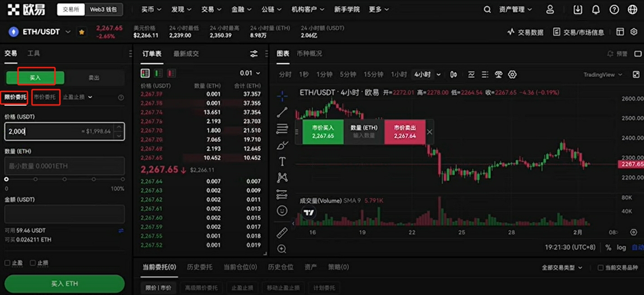644x295 pixels.
Task: Open the 工具 tab
Action: click(33, 54)
